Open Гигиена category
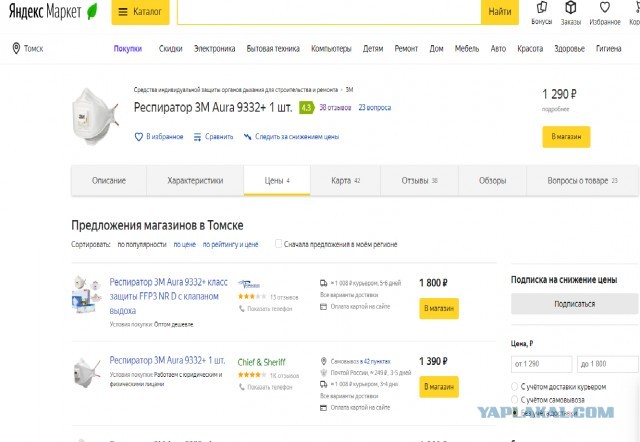 [608, 49]
